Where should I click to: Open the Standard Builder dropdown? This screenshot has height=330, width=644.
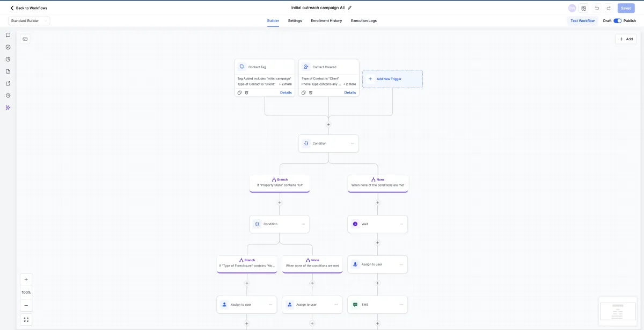(30, 21)
